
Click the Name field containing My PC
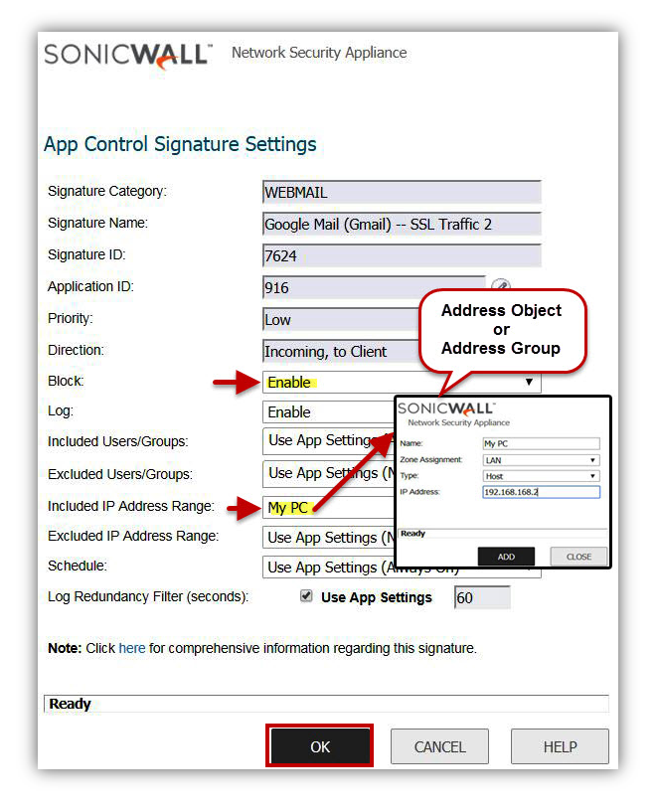[x=540, y=444]
